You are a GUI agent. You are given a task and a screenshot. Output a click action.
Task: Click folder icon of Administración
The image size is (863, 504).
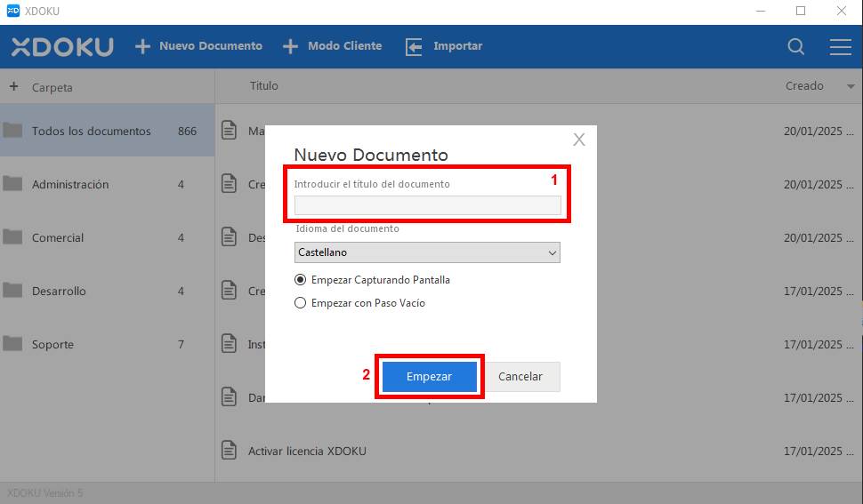click(x=12, y=184)
